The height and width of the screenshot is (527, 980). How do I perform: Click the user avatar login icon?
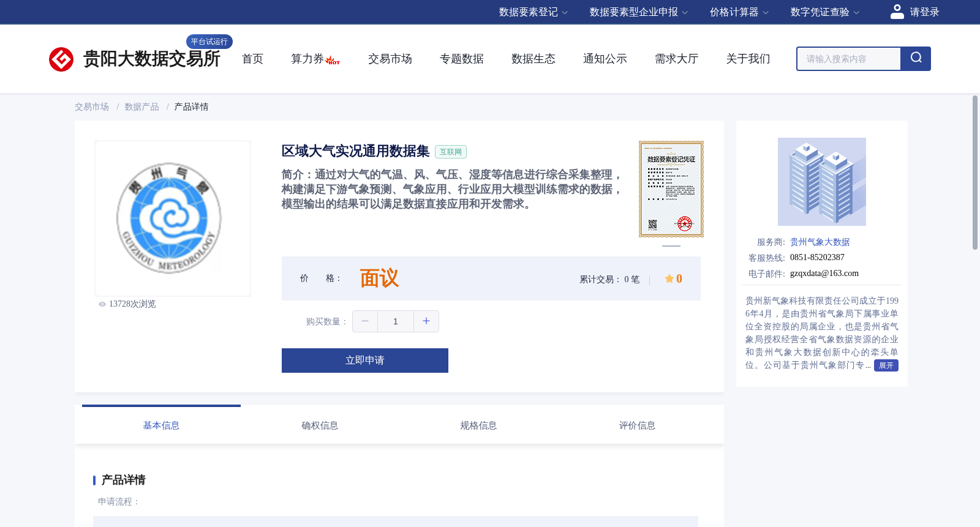(897, 12)
